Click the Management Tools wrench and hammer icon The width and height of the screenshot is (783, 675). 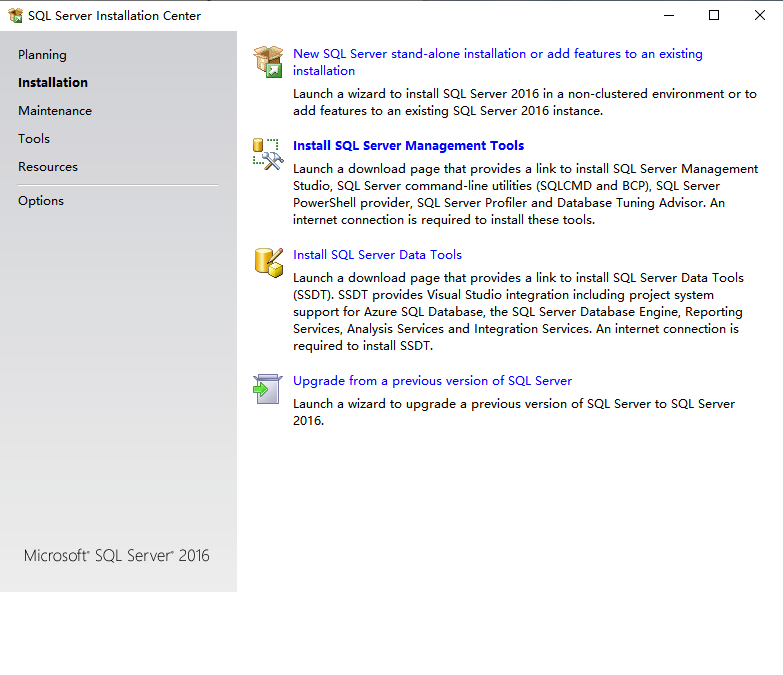pos(268,154)
